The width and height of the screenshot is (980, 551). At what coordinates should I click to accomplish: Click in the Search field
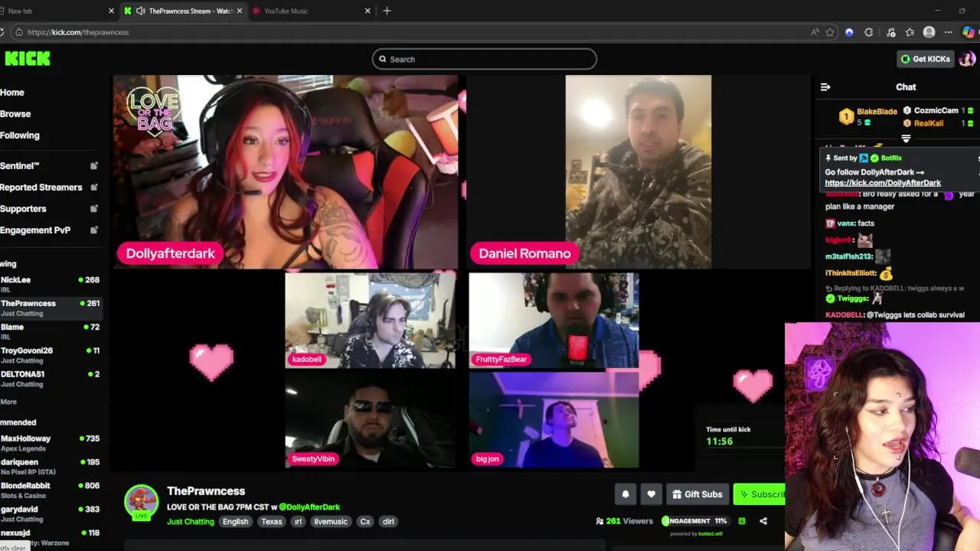point(484,59)
